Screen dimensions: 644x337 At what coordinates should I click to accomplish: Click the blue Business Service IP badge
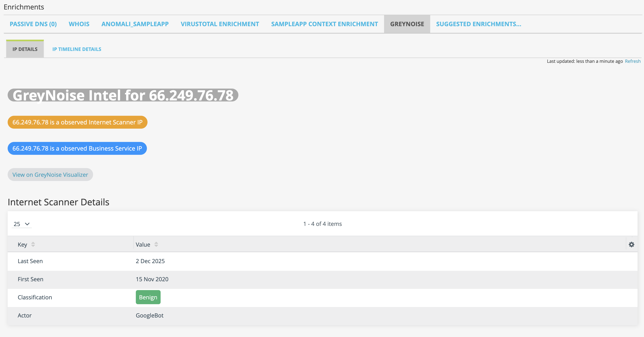click(x=77, y=148)
